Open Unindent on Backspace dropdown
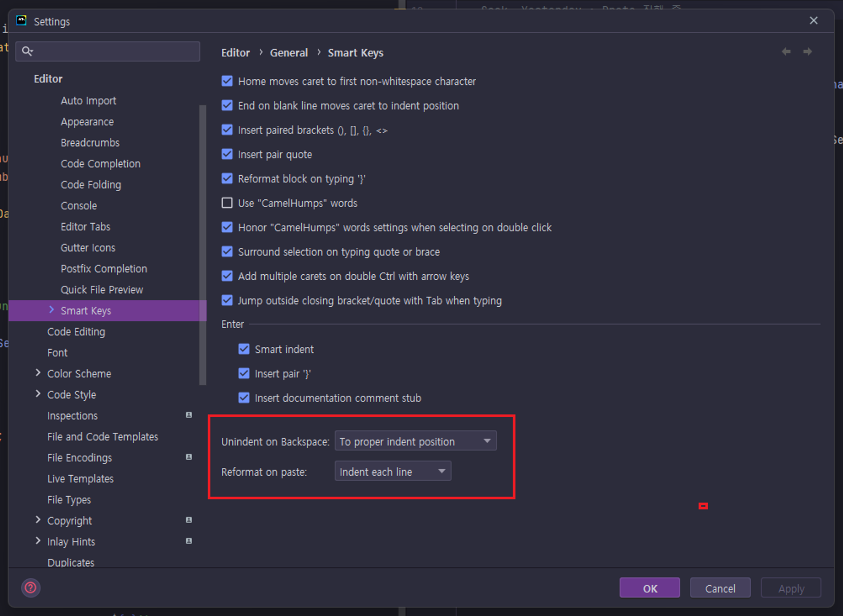 point(415,441)
